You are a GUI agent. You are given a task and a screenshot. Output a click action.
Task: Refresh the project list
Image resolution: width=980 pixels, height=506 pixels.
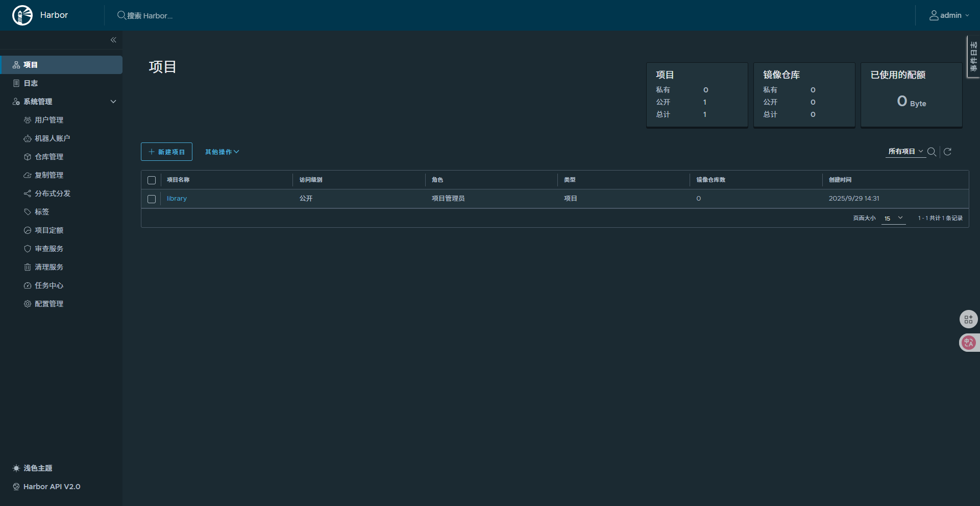click(947, 152)
